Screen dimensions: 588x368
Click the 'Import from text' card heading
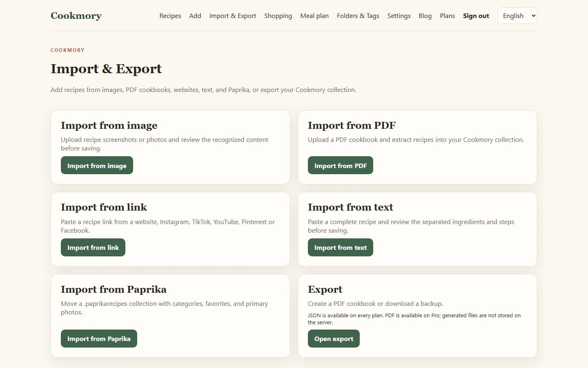(350, 207)
